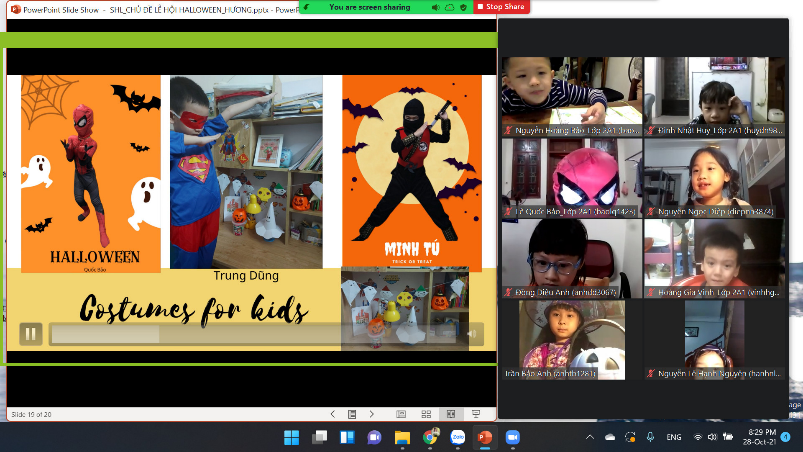This screenshot has width=803, height=452.
Task: Pause the slide media playback
Action: (x=31, y=334)
